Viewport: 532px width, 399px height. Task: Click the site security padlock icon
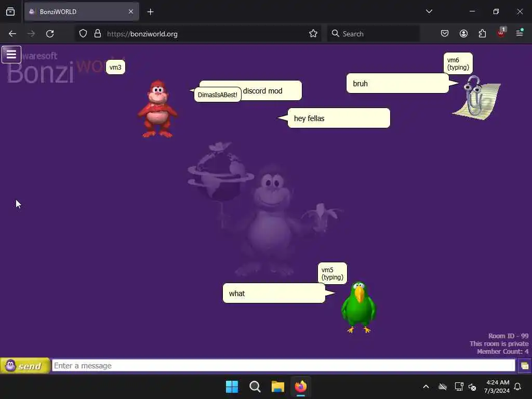pos(98,34)
